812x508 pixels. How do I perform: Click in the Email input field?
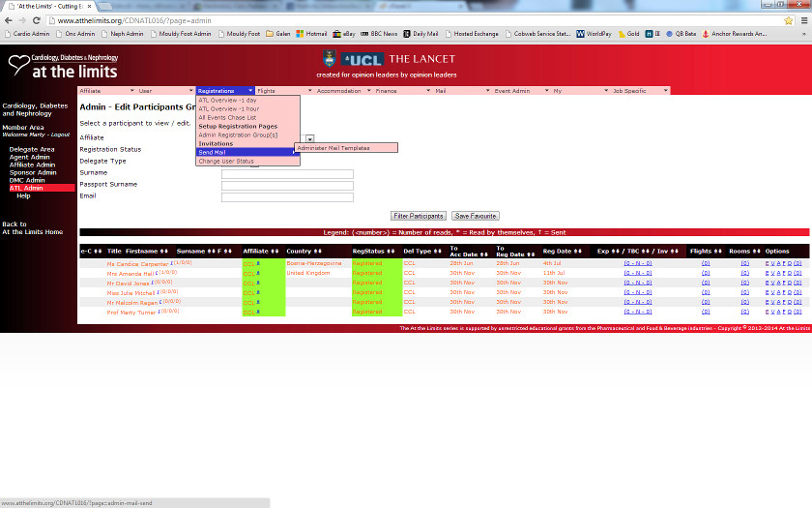287,197
